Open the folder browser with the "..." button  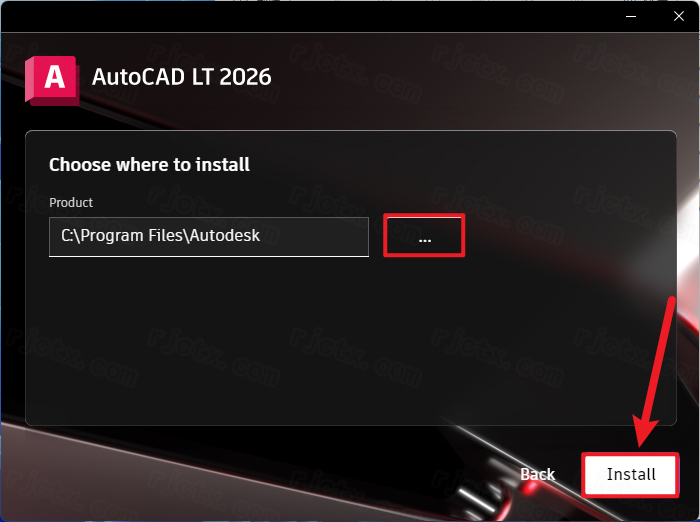(x=424, y=235)
